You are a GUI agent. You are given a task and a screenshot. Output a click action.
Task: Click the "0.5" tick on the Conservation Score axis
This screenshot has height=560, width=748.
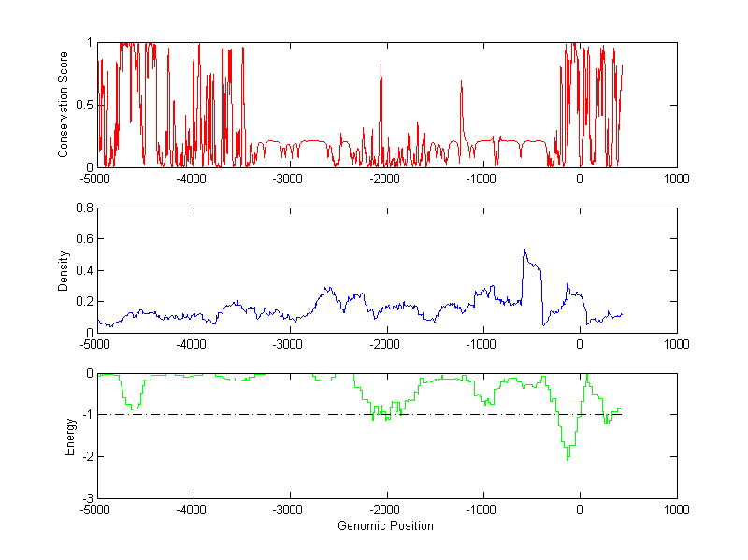tap(85, 105)
